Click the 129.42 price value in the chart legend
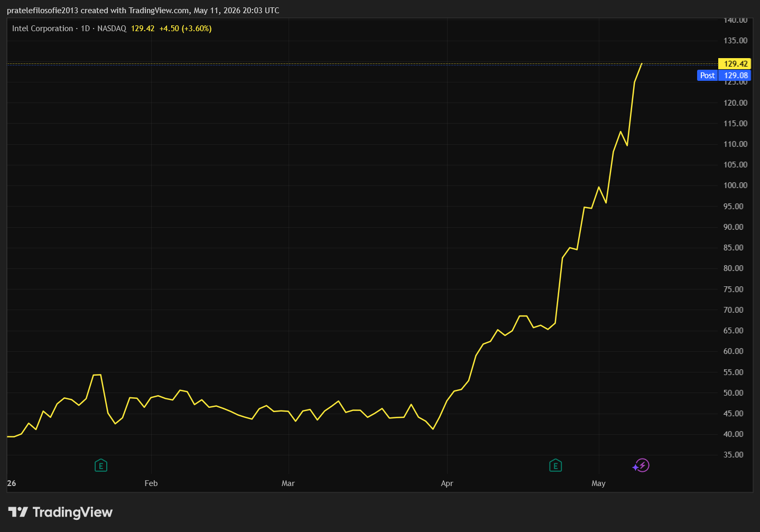This screenshot has width=760, height=532. [x=143, y=29]
